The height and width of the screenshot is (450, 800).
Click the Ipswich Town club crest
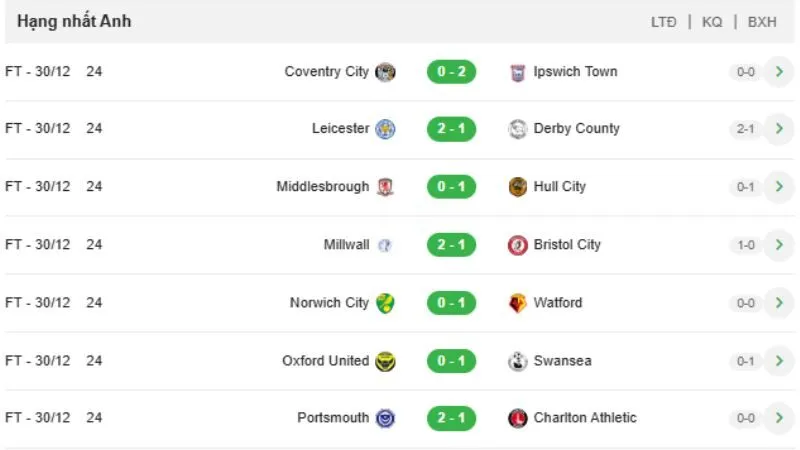518,72
